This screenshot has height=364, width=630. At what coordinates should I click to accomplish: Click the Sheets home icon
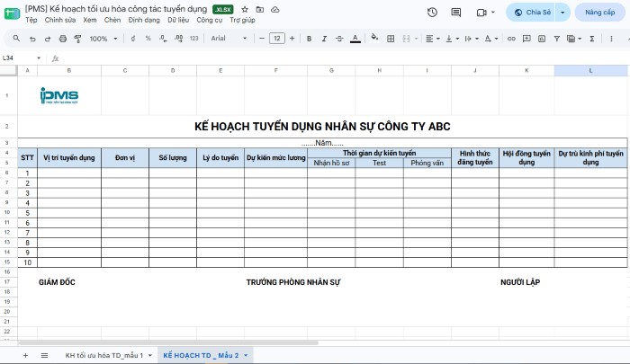pyautogui.click(x=12, y=13)
